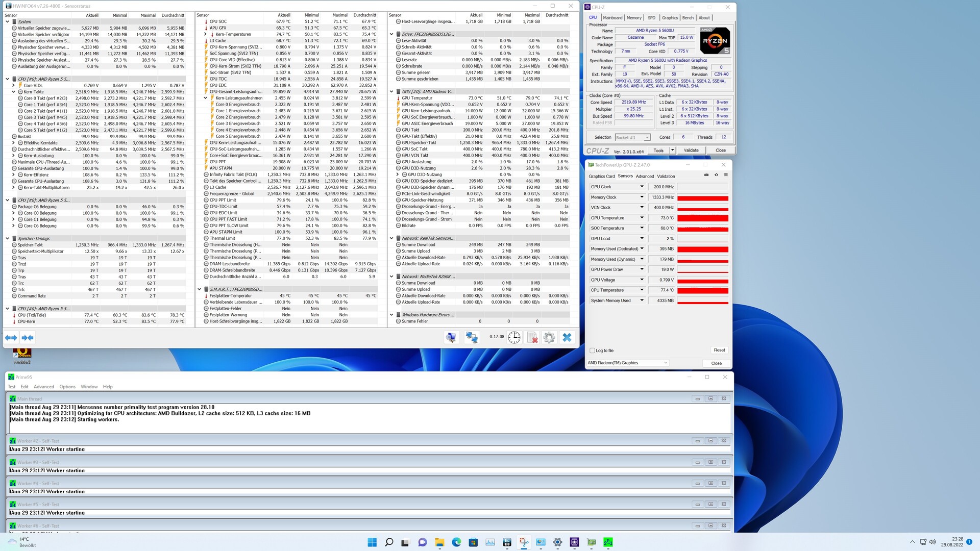Open the Windows Start button on taskbar
980x551 pixels.
(372, 542)
